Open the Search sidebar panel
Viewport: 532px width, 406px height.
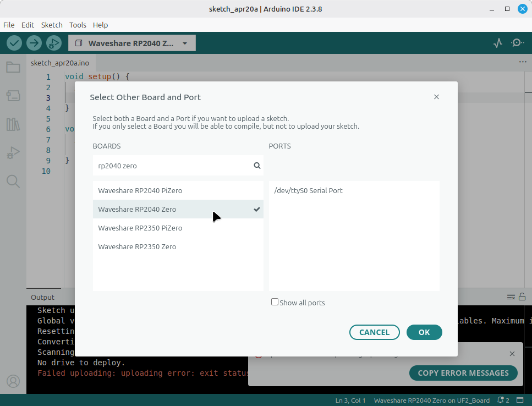13,182
